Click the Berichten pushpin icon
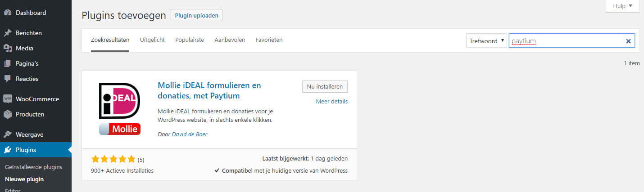The width and height of the screenshot is (644, 192). tap(7, 33)
